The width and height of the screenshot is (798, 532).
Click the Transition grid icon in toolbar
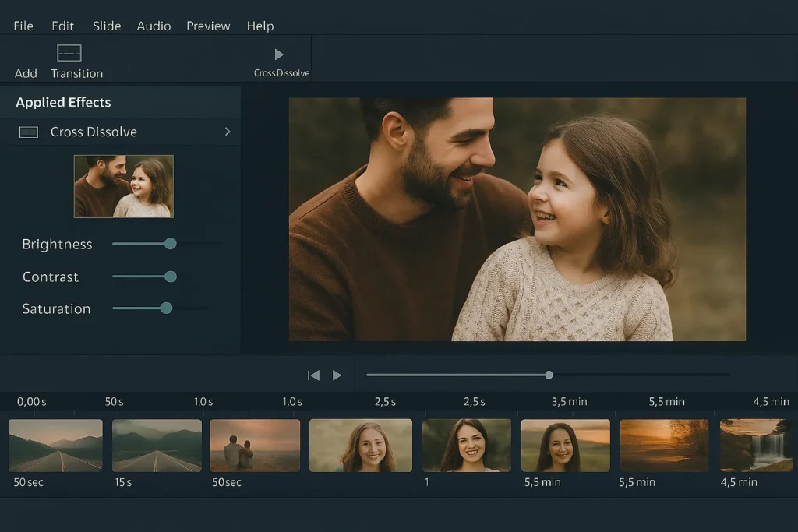[x=69, y=53]
